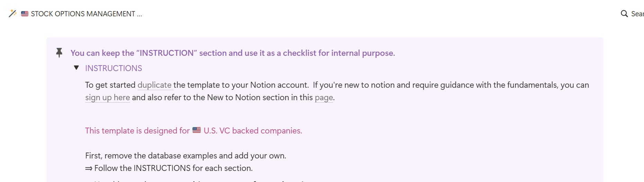Open search via its truncated text label
The image size is (644, 182).
tap(637, 14)
